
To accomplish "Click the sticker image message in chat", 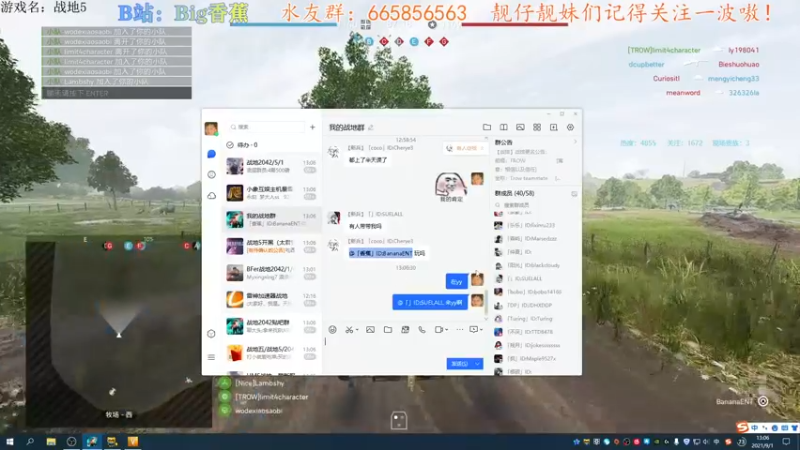I will (451, 186).
